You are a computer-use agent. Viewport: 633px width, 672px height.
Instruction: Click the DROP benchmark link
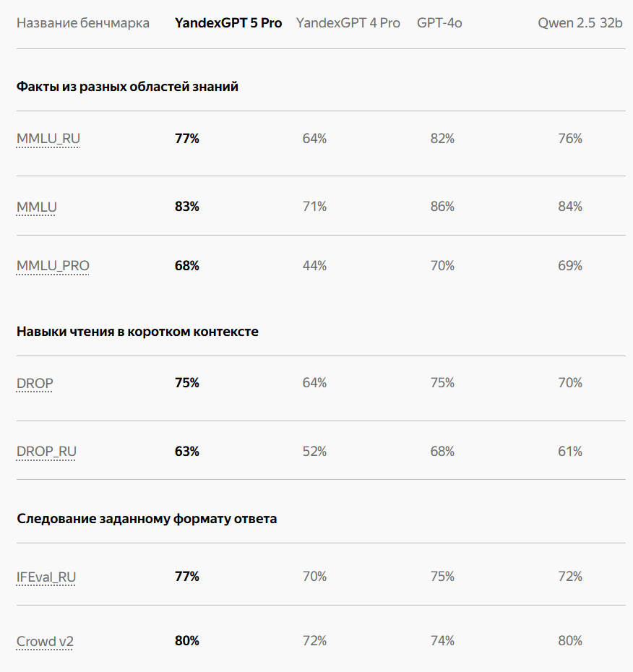pos(35,383)
